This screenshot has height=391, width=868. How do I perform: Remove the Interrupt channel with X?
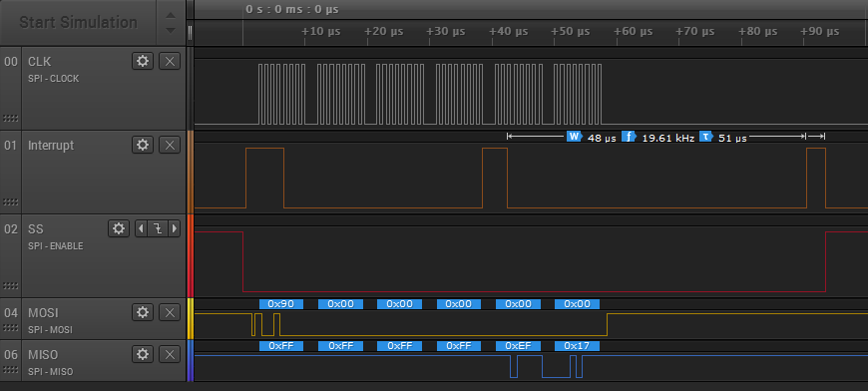pyautogui.click(x=170, y=145)
